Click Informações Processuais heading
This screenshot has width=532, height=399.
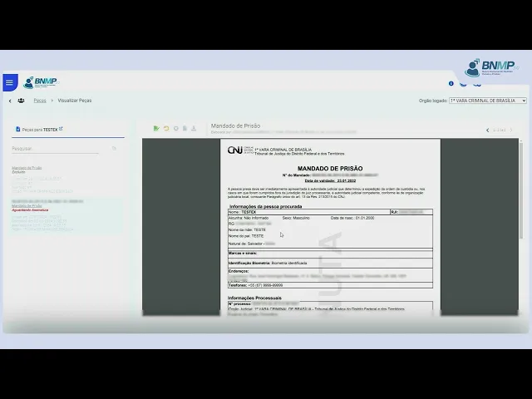coord(254,298)
